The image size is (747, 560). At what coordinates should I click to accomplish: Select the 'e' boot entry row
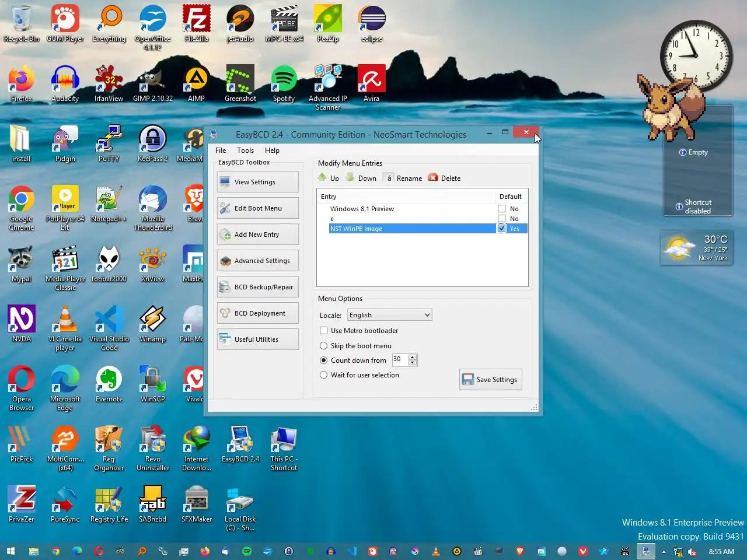tap(332, 219)
